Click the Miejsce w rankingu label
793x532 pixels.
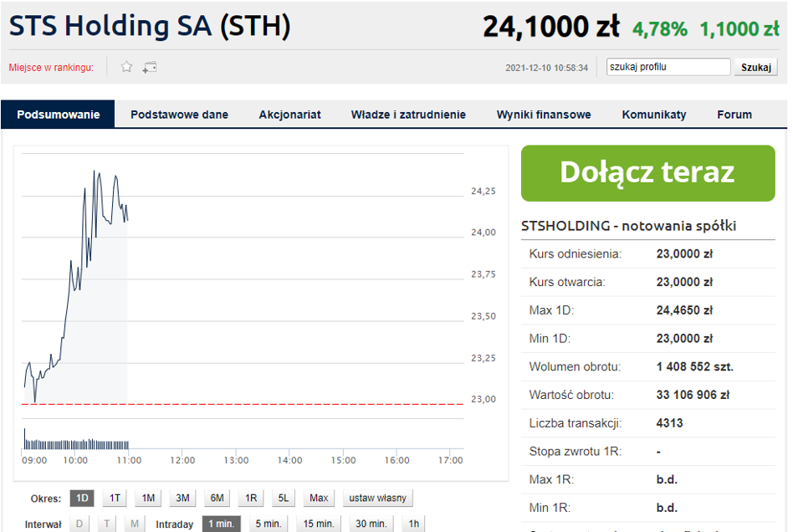pyautogui.click(x=51, y=67)
